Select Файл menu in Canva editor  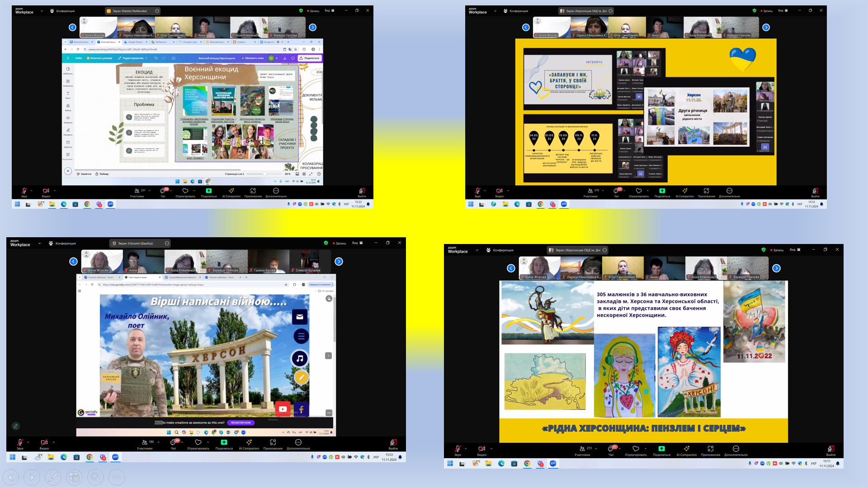coord(79,58)
